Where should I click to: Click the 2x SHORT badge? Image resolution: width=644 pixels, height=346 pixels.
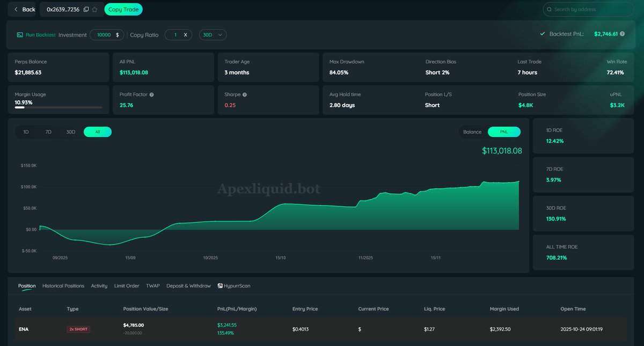tap(78, 329)
